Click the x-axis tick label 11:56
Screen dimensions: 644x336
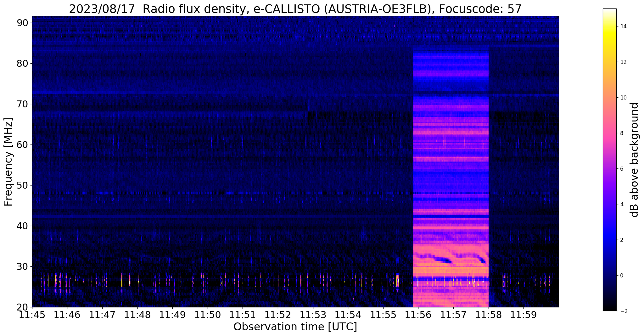coord(418,315)
